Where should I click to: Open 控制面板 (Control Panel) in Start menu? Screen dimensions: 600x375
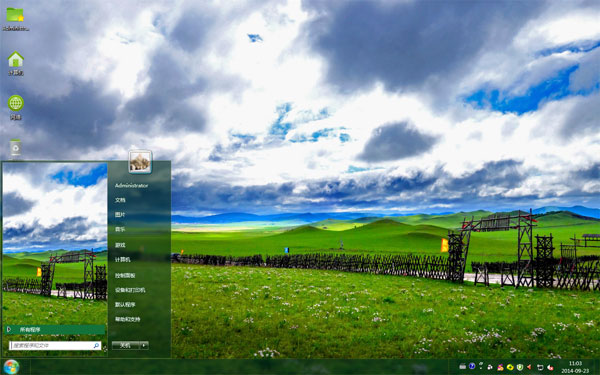click(125, 275)
